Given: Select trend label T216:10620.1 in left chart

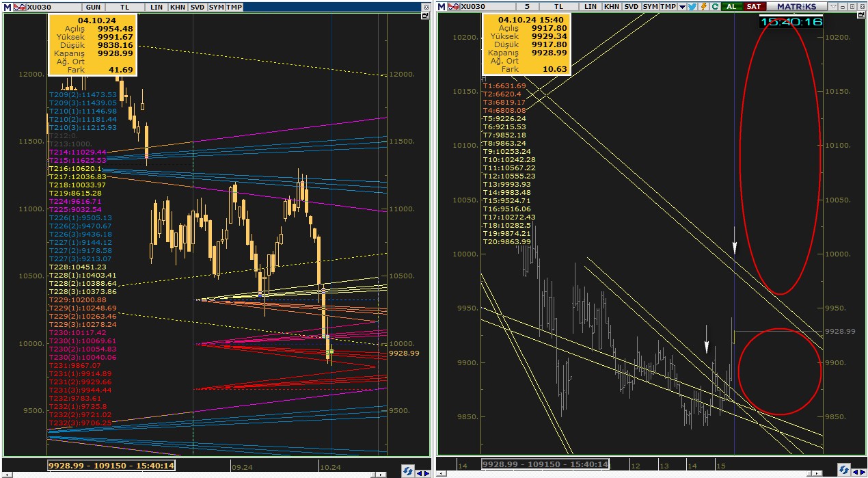Looking at the screenshot, I should pyautogui.click(x=75, y=168).
